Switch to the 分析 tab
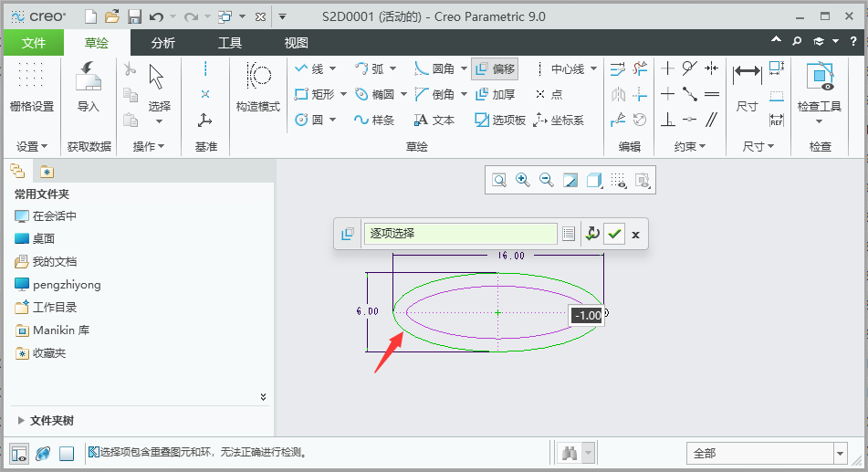 click(163, 43)
